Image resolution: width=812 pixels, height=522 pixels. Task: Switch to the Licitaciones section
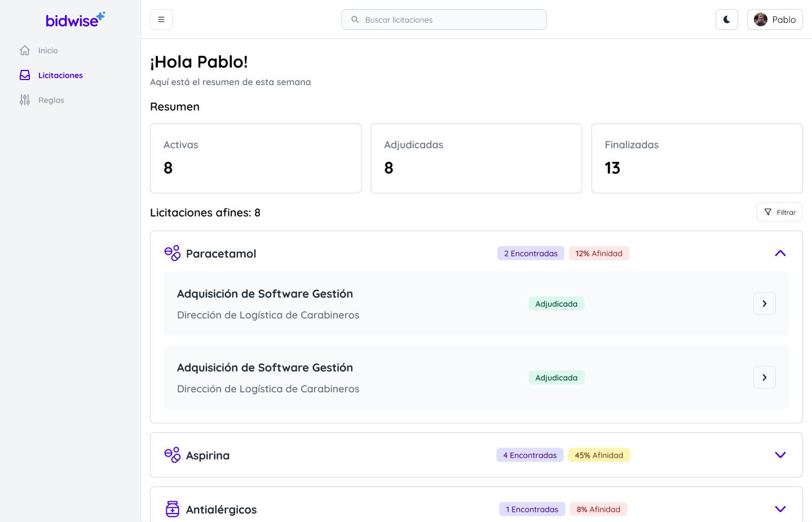(x=60, y=75)
